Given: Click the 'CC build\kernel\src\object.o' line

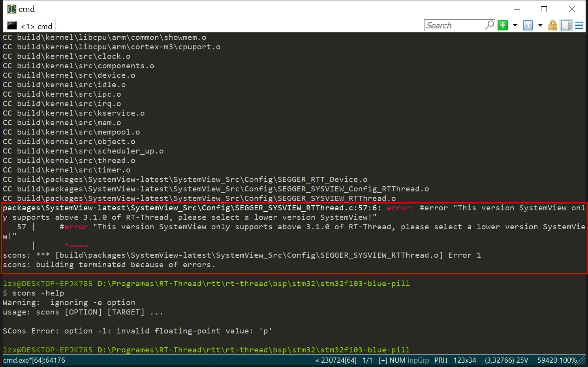Looking at the screenshot, I should point(69,142).
